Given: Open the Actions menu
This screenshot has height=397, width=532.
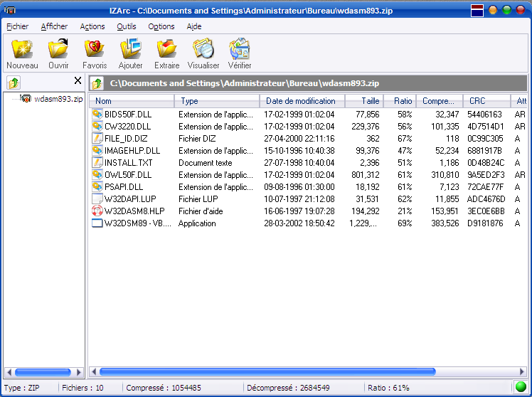Looking at the screenshot, I should tap(92, 26).
